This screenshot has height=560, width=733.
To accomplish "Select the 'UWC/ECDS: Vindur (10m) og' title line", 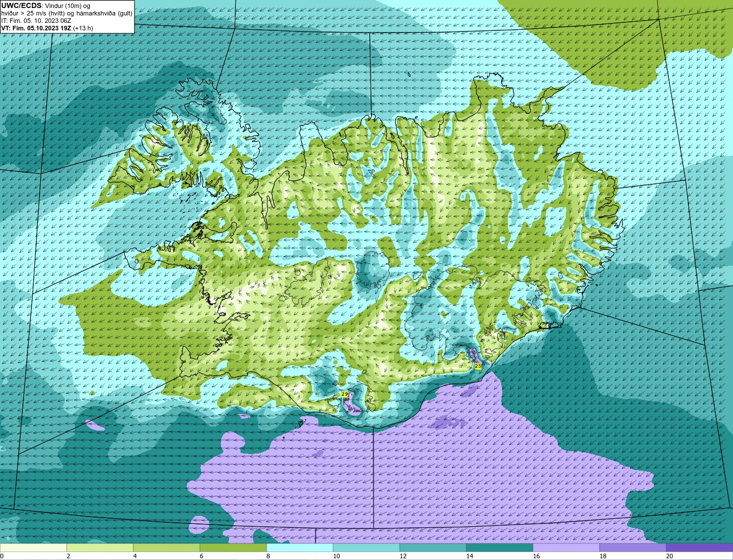I will (x=45, y=6).
